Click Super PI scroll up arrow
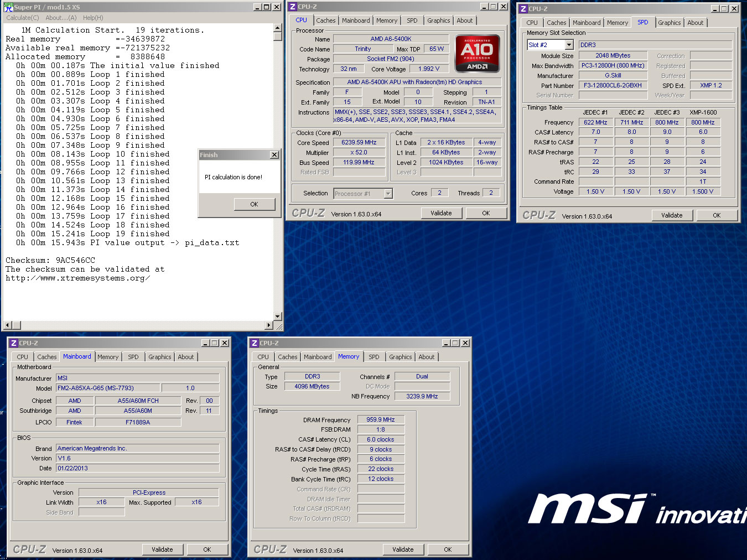The width and height of the screenshot is (747, 560). click(278, 28)
